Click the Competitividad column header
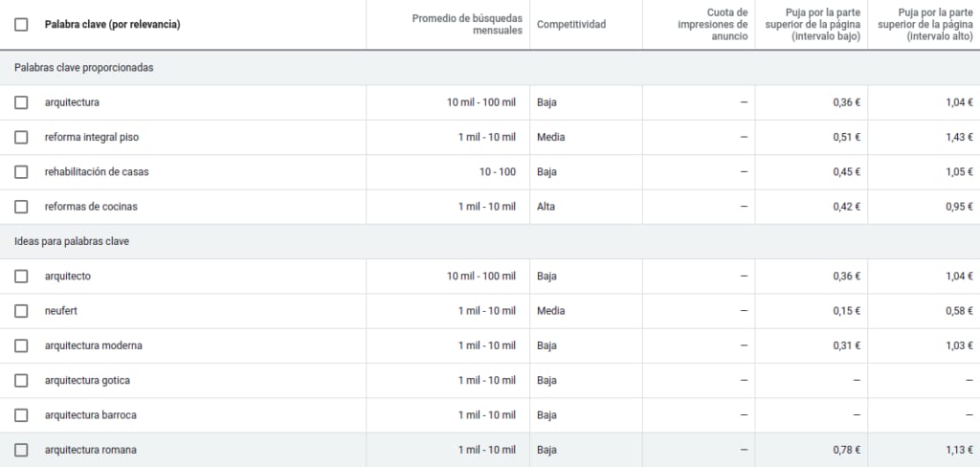Image resolution: width=980 pixels, height=467 pixels. pyautogui.click(x=571, y=25)
